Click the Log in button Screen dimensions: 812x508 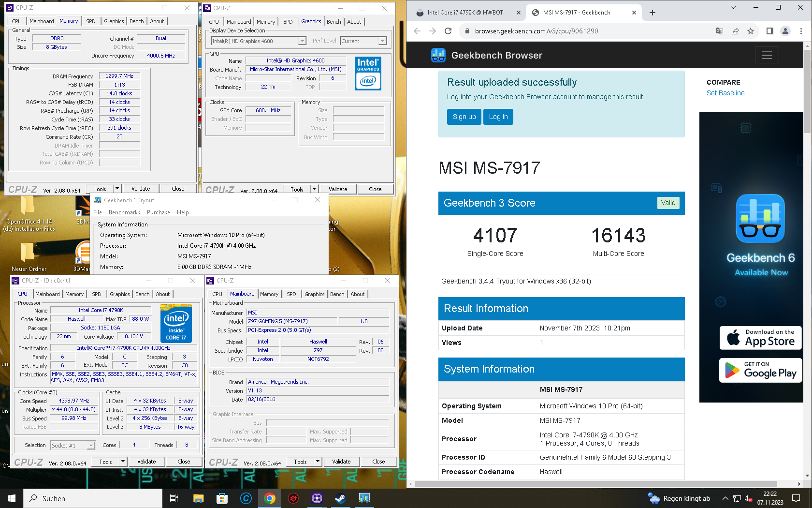[x=498, y=117]
